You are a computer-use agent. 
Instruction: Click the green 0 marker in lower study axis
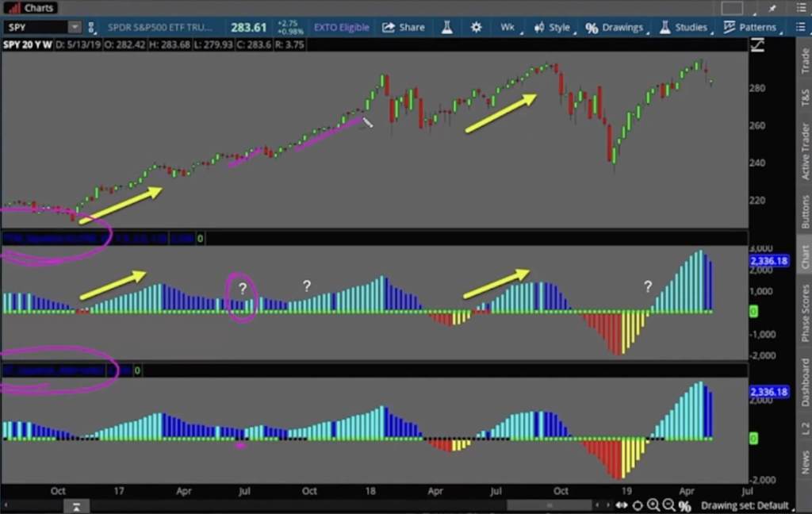753,439
